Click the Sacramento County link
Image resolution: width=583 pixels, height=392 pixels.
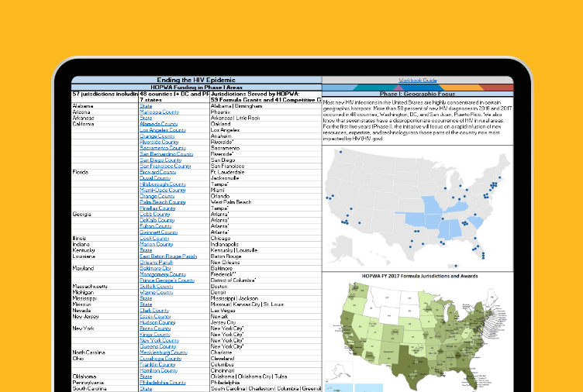(x=163, y=148)
